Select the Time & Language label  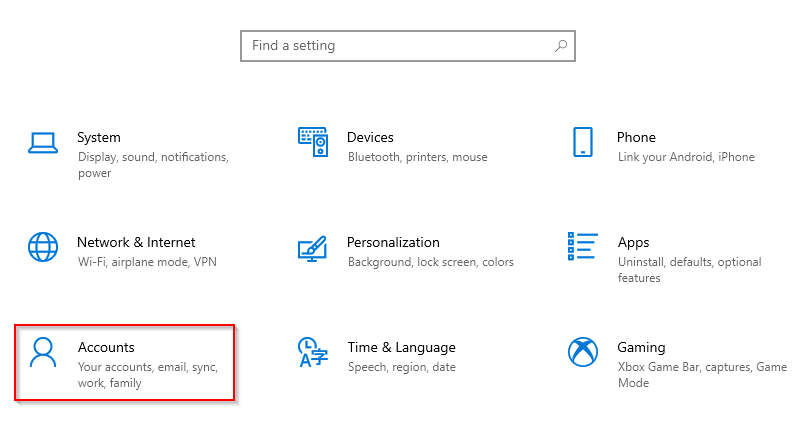(x=401, y=348)
